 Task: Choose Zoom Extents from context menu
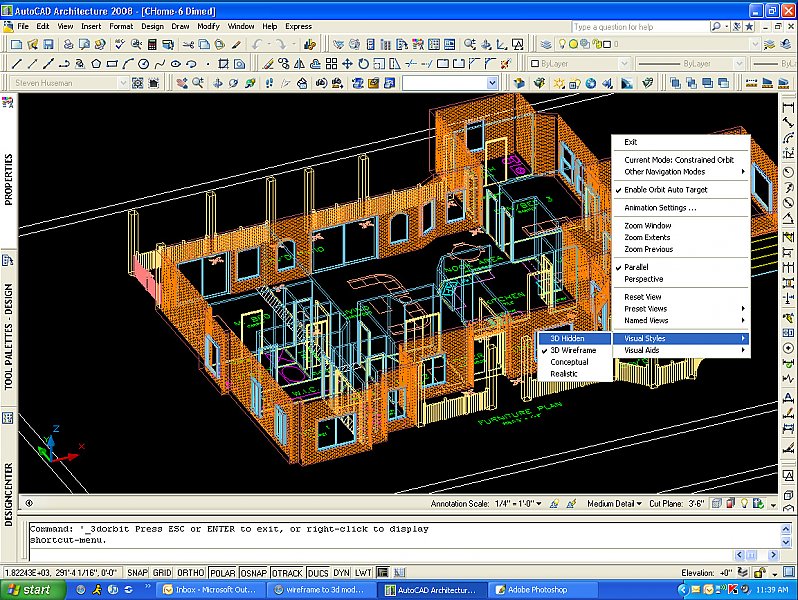(681, 237)
